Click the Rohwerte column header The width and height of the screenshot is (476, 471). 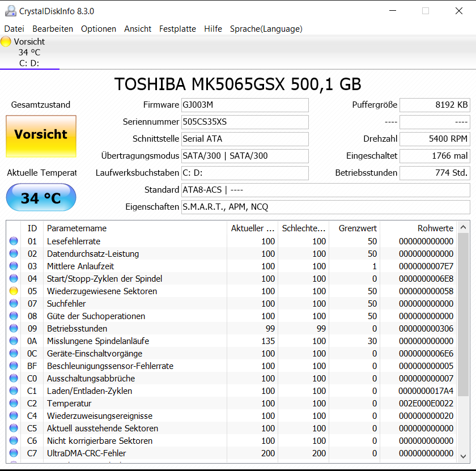419,228
